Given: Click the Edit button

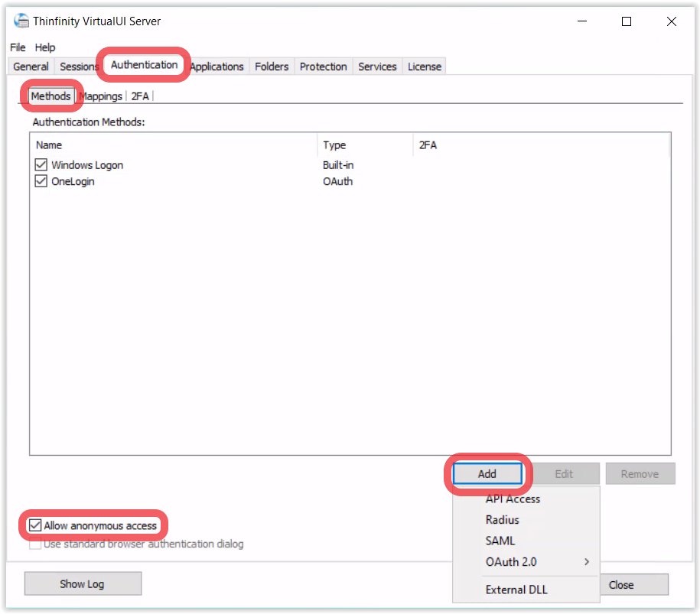Looking at the screenshot, I should tap(563, 473).
